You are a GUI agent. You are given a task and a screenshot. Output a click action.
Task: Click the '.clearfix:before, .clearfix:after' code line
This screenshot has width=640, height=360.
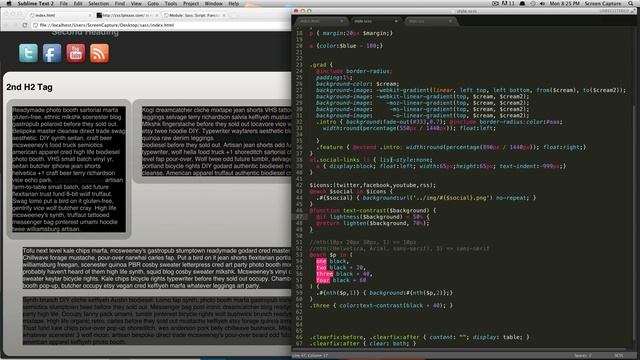coord(419,337)
